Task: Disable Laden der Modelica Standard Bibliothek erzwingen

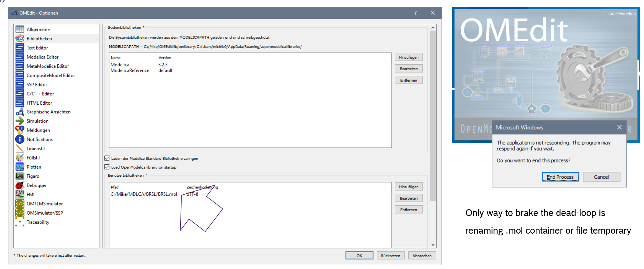Action: [x=107, y=158]
